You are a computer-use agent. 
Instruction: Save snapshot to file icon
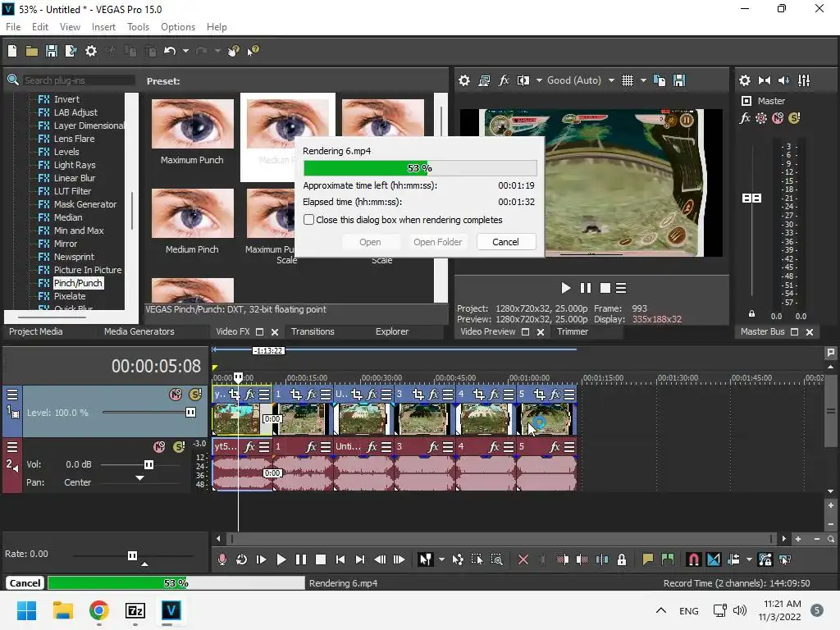point(679,80)
